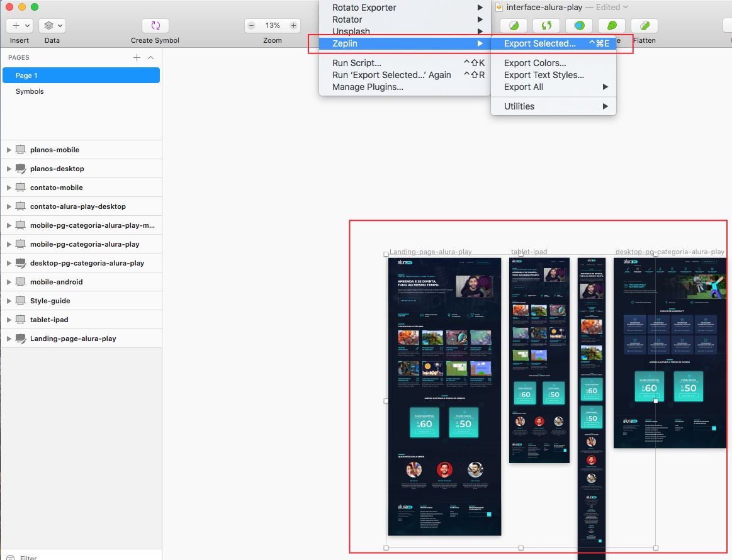Viewport: 732px width, 560px height.
Task: Choose Manage Plugins… from the menu
Action: point(405,87)
